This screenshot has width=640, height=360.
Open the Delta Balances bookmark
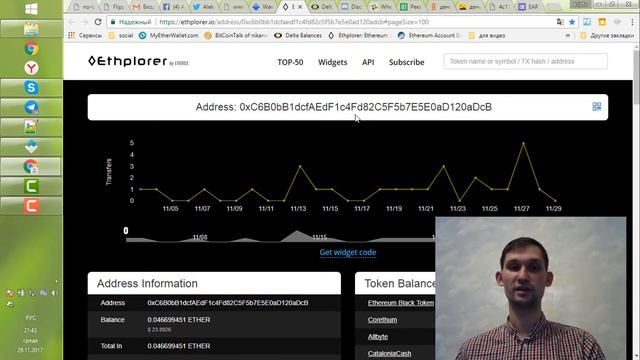(298, 36)
